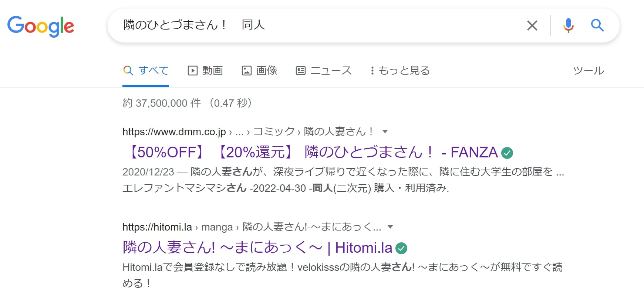This screenshot has width=644, height=300.
Task: Open the FANZA result title link
Action: [311, 152]
